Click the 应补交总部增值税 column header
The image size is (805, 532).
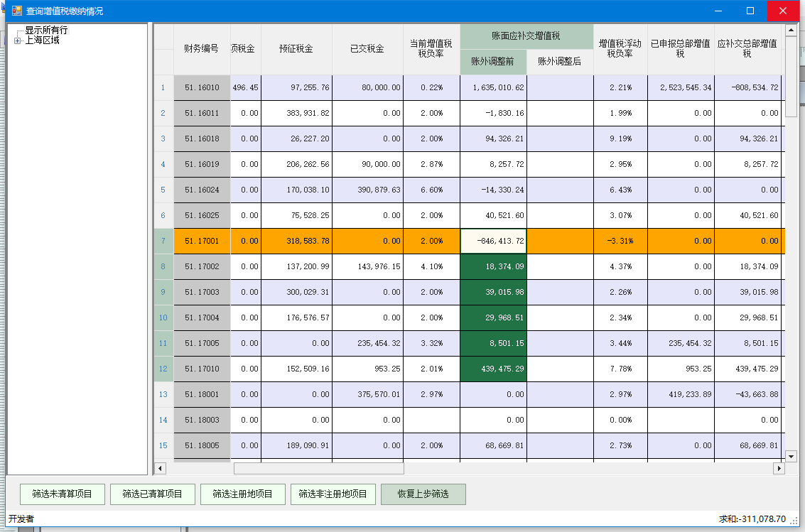click(x=747, y=49)
